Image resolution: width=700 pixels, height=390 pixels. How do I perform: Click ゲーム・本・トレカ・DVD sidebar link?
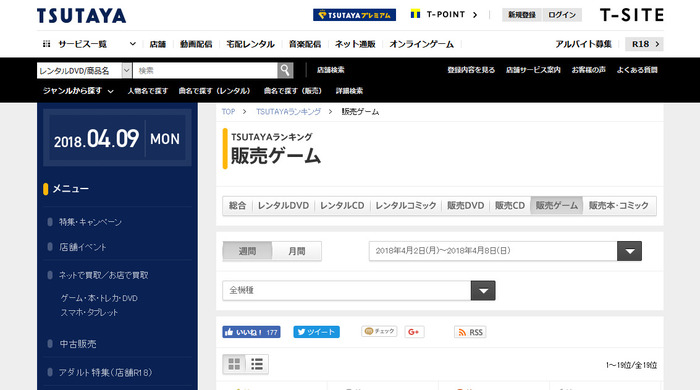99,298
